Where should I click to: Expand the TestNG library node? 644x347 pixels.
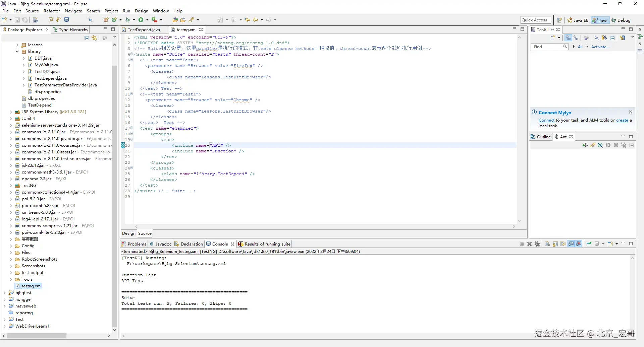(11, 186)
